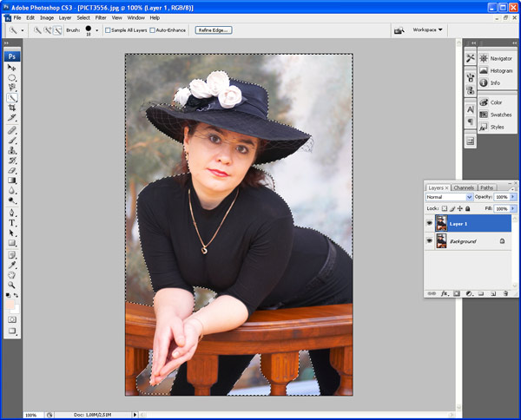This screenshot has height=420, width=521.
Task: Open the Filter menu
Action: tap(101, 17)
